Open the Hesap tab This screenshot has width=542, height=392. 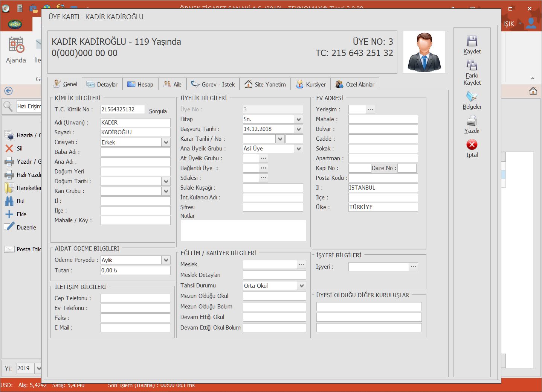[140, 84]
